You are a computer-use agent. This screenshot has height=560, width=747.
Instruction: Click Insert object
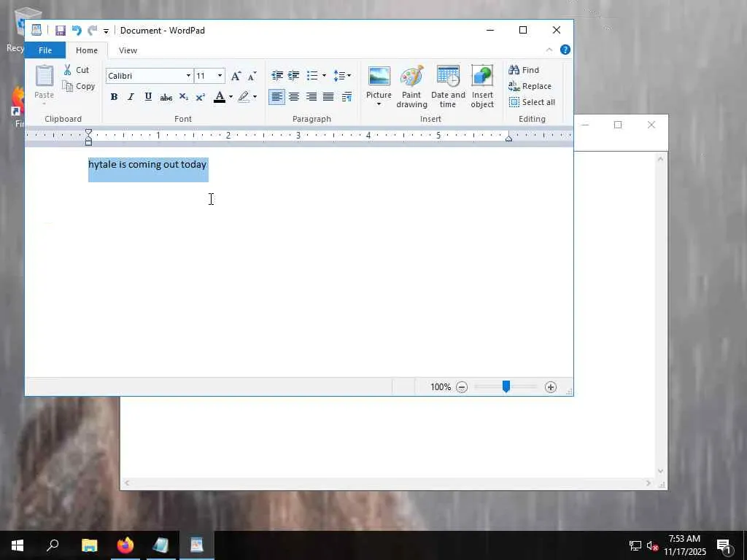tap(482, 87)
